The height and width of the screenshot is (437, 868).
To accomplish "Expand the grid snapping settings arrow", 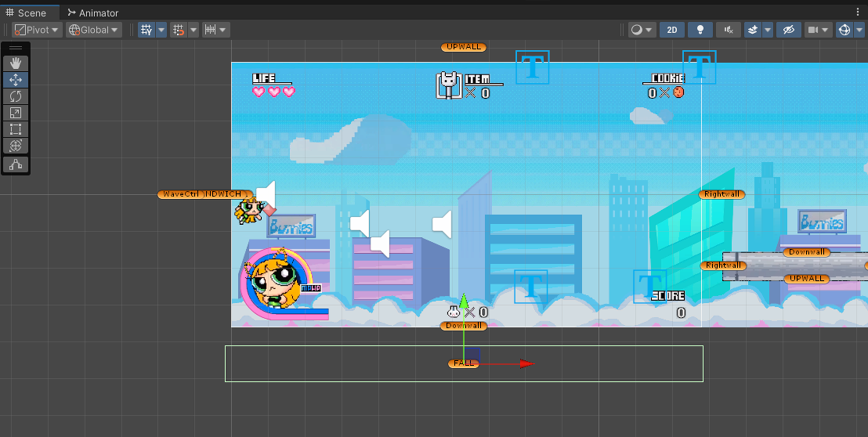I will click(193, 30).
